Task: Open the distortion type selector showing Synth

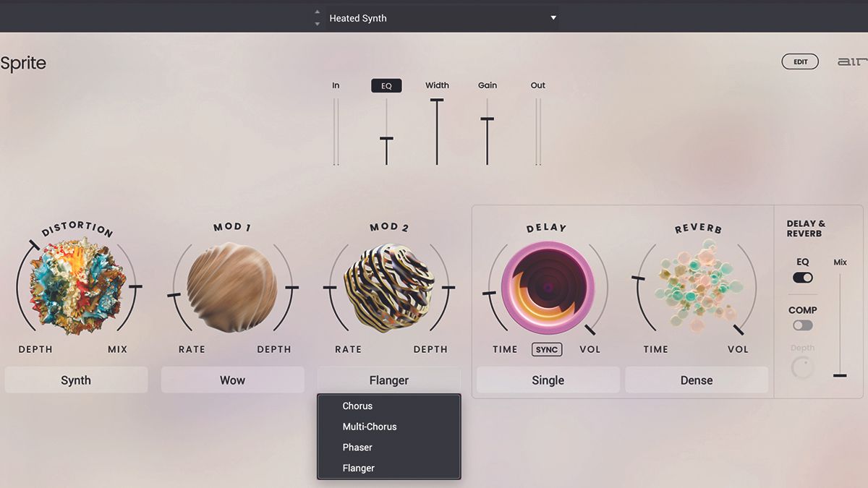Action: click(76, 380)
